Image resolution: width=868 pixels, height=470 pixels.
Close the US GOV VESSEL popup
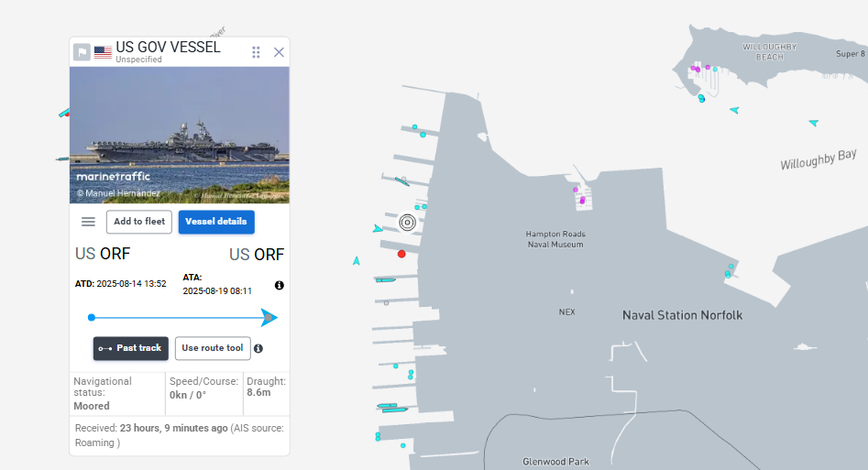pyautogui.click(x=279, y=52)
